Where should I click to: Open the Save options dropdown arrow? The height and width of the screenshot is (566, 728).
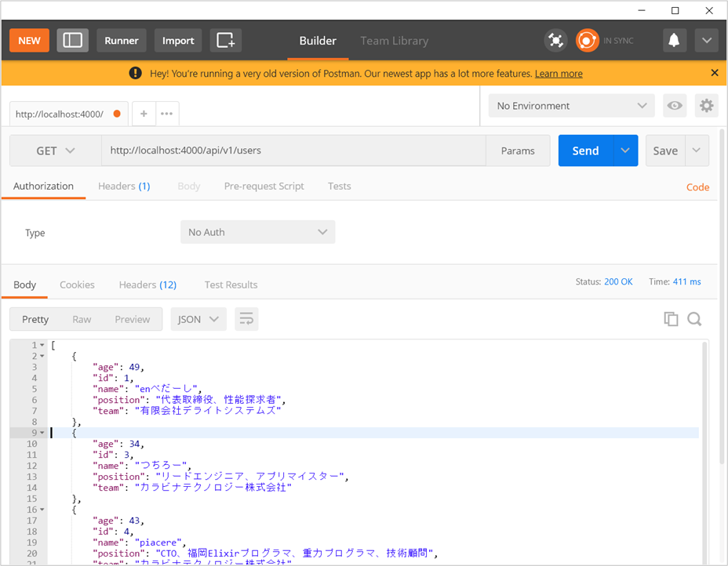pos(697,151)
